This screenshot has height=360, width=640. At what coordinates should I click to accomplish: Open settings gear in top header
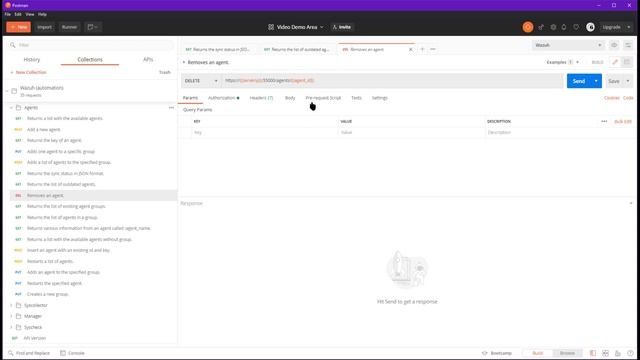click(x=553, y=27)
